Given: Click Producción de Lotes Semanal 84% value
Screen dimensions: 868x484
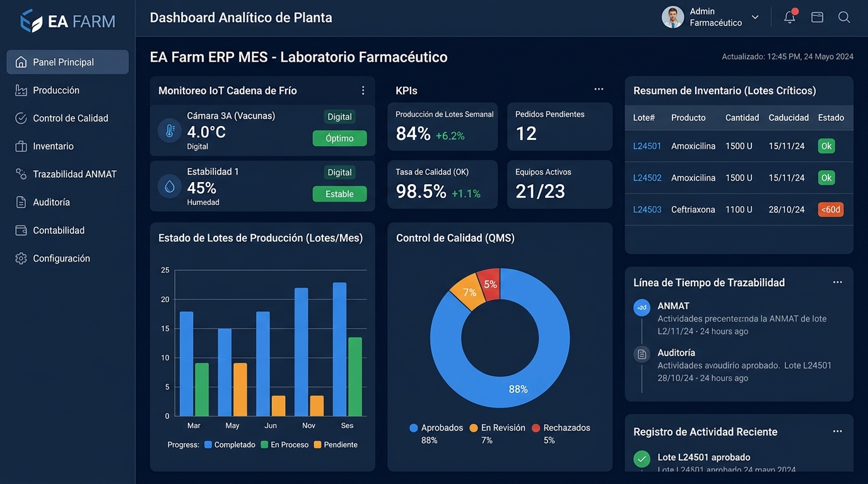Looking at the screenshot, I should (413, 134).
